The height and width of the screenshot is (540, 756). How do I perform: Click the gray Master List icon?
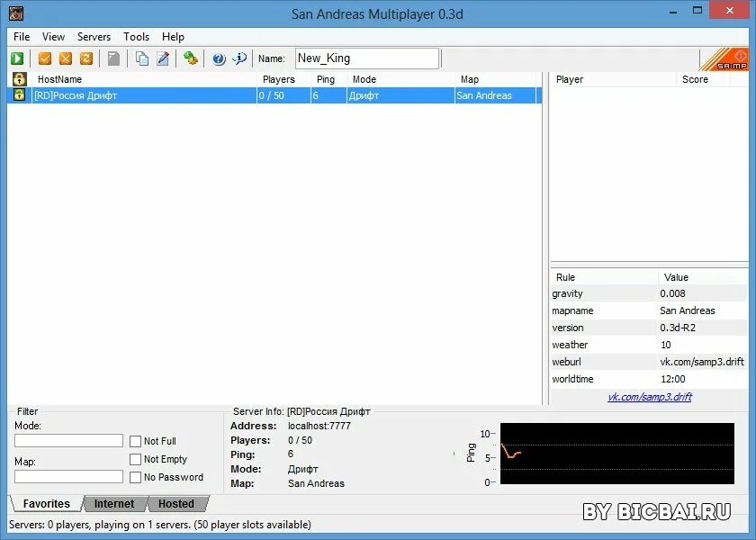(113, 58)
